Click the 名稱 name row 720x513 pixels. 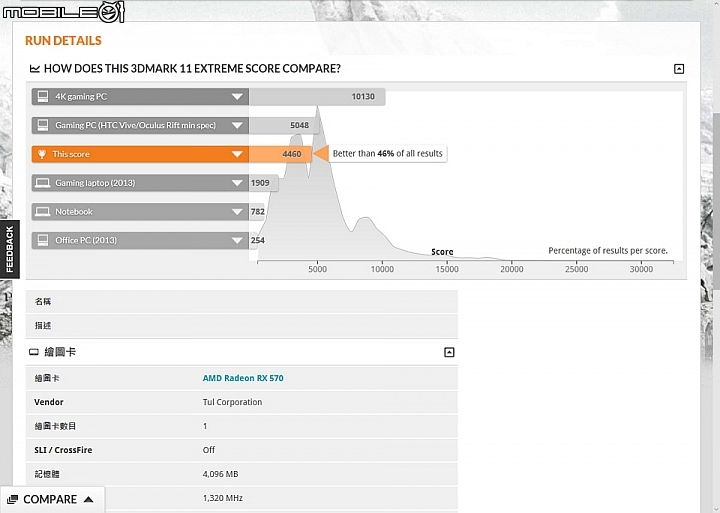pyautogui.click(x=242, y=302)
